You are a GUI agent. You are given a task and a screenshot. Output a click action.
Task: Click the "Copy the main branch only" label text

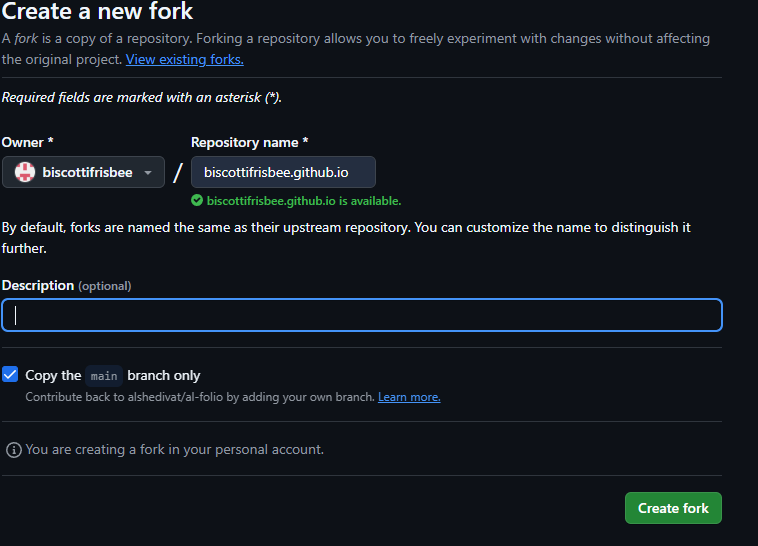click(113, 376)
